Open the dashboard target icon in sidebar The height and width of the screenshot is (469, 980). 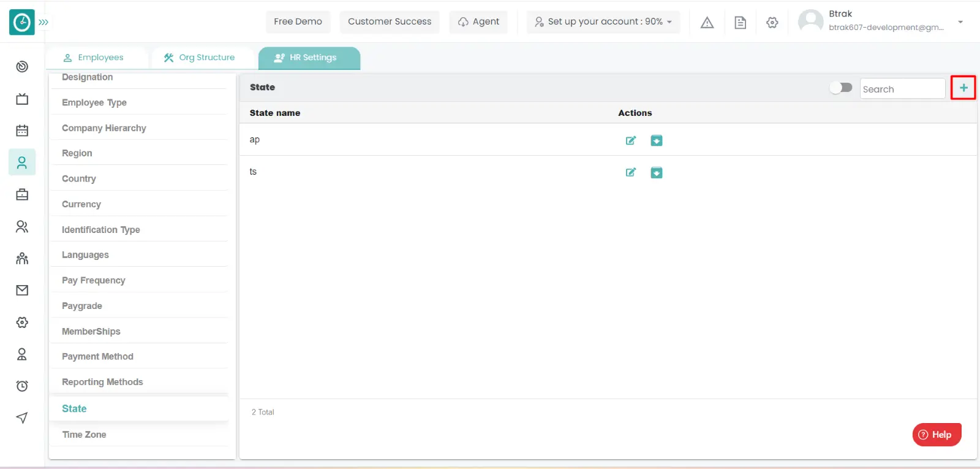pos(22,66)
